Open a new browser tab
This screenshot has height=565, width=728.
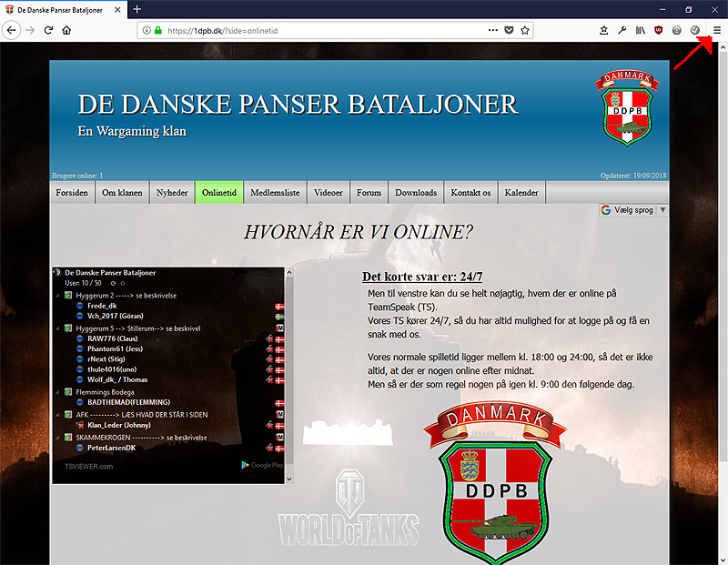pyautogui.click(x=137, y=9)
